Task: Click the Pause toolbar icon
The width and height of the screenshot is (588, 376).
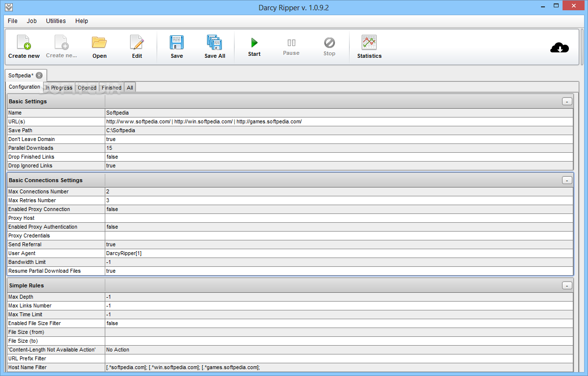Action: click(x=291, y=43)
